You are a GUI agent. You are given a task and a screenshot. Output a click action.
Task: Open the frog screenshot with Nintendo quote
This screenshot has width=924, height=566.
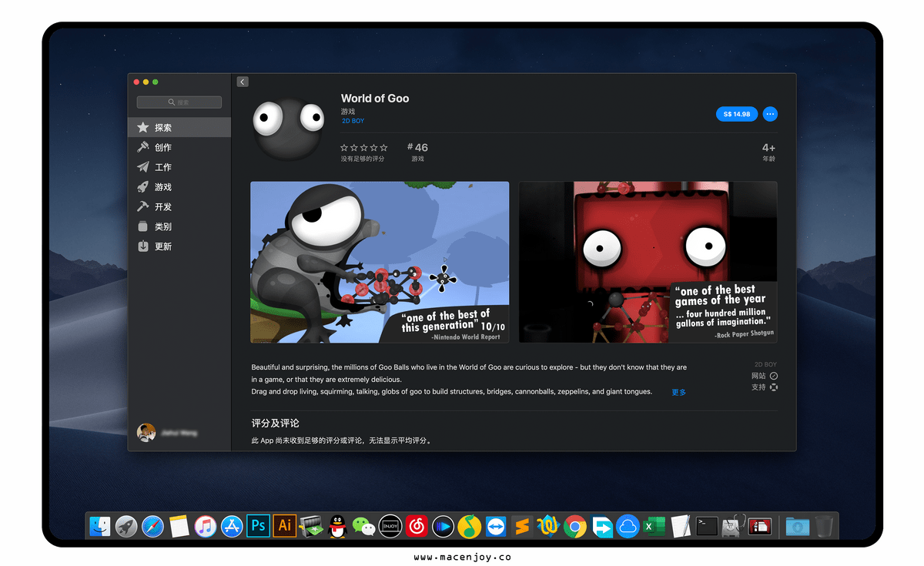[x=380, y=262]
